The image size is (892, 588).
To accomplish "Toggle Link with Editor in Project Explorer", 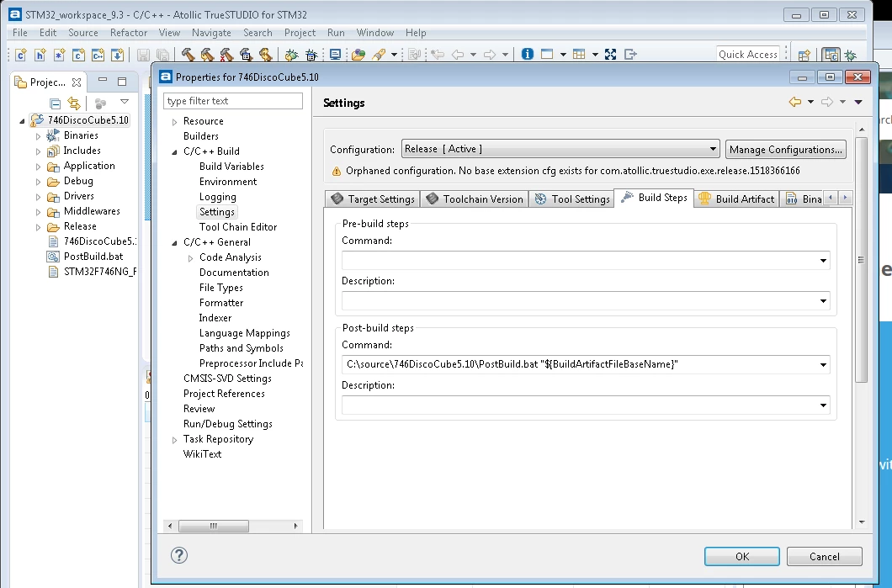I will (74, 103).
